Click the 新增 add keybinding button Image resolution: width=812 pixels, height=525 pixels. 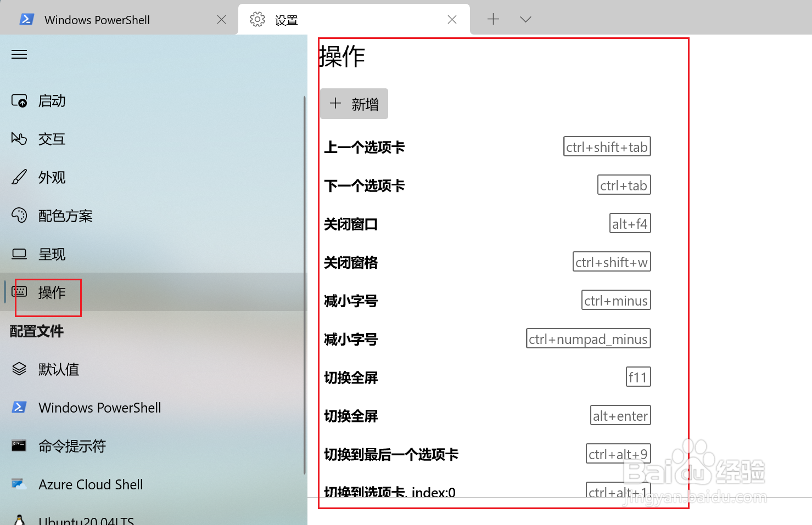[x=354, y=104]
